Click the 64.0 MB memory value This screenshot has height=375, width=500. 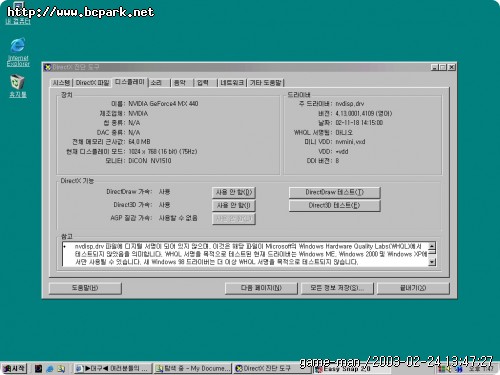(x=139, y=142)
